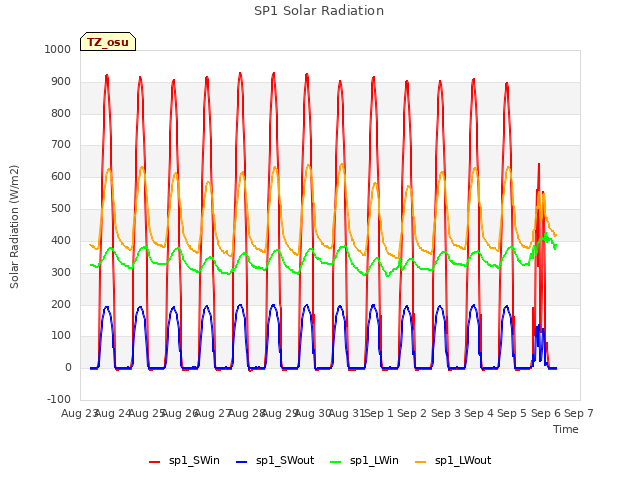Click the Time axis title
640x480 pixels.
[566, 429]
